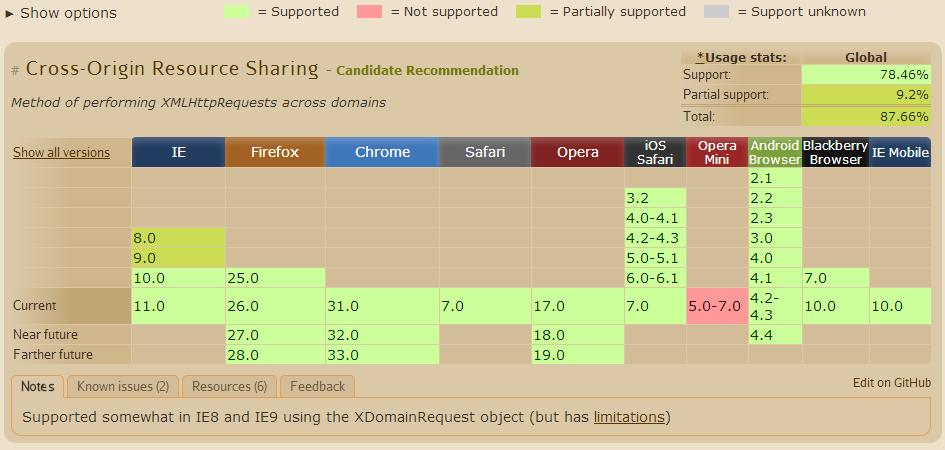Viewport: 945px width, 450px height.
Task: Click the Android Browser 4.4 cell
Action: [775, 335]
